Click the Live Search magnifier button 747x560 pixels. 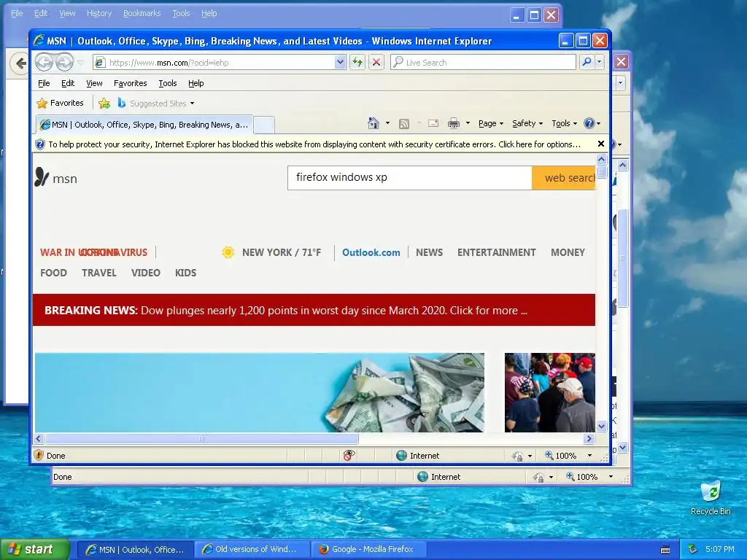click(x=587, y=62)
